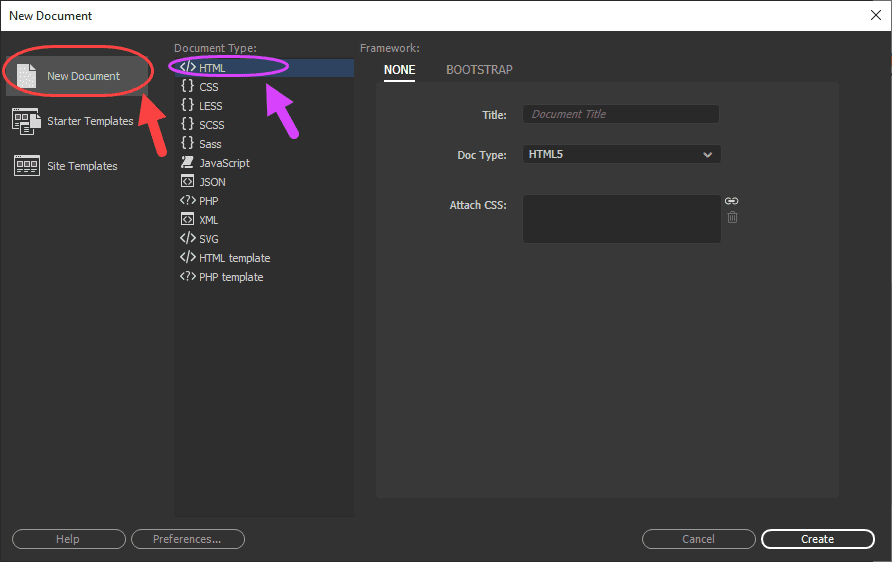This screenshot has width=892, height=562.
Task: Click the SVG code bracket icon
Action: tap(188, 238)
